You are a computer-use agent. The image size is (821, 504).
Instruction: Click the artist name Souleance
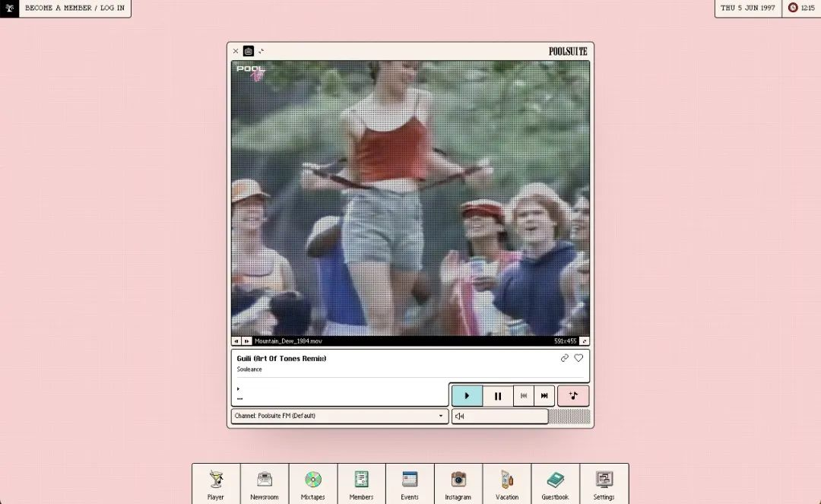click(x=249, y=369)
